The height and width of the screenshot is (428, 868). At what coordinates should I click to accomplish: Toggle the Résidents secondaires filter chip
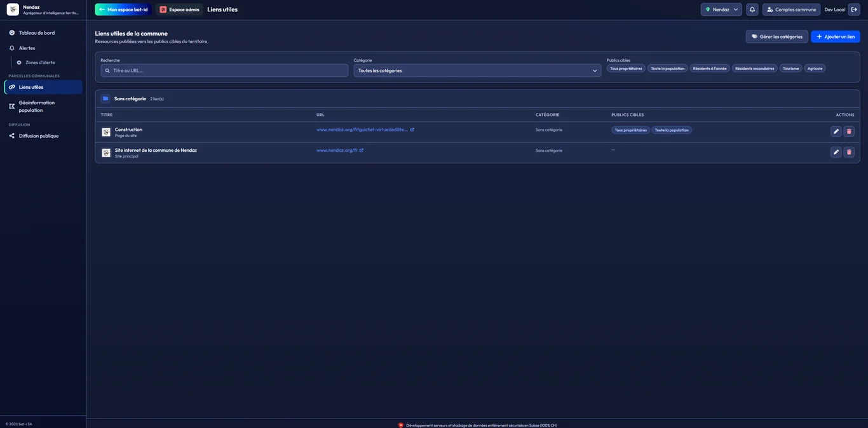[x=755, y=69]
